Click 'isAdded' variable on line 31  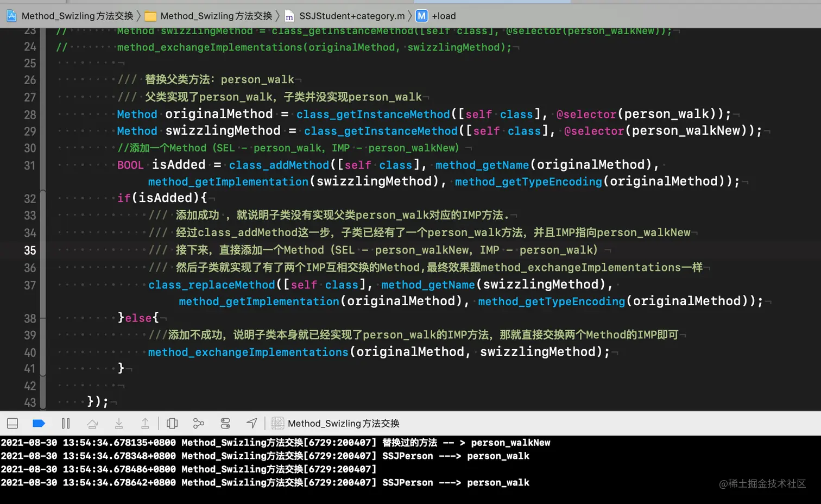pos(179,165)
